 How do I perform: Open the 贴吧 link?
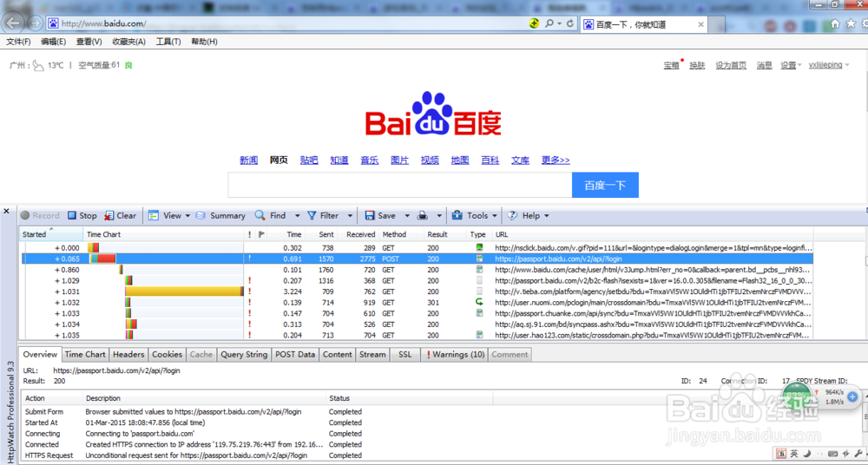pyautogui.click(x=309, y=160)
